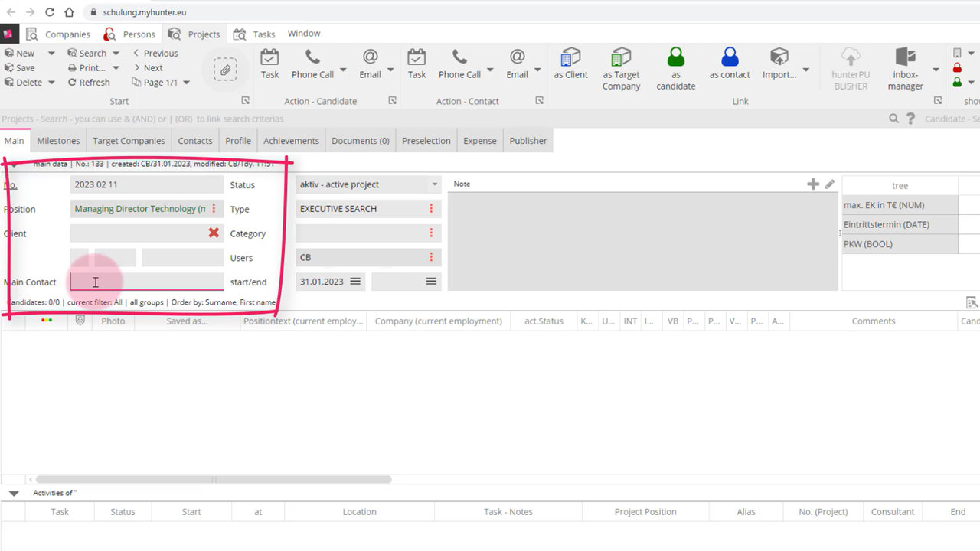The image size is (980, 551).
Task: Open the Documents (0) tab
Action: pos(361,141)
